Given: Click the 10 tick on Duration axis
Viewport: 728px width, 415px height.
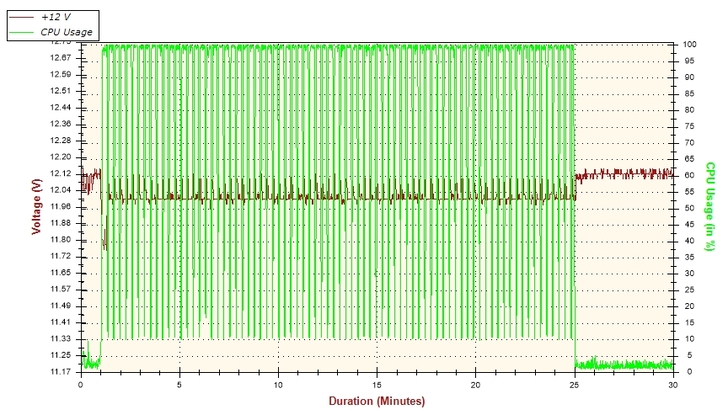Looking at the screenshot, I should 278,385.
